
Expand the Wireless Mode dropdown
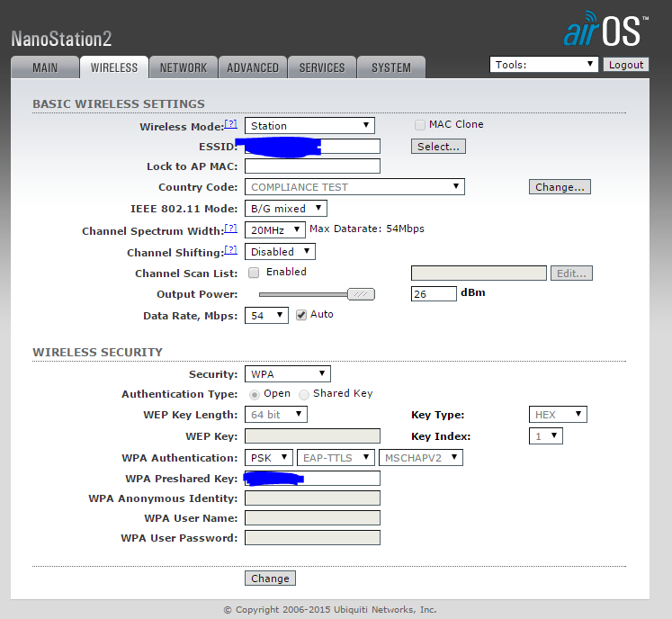tap(309, 126)
